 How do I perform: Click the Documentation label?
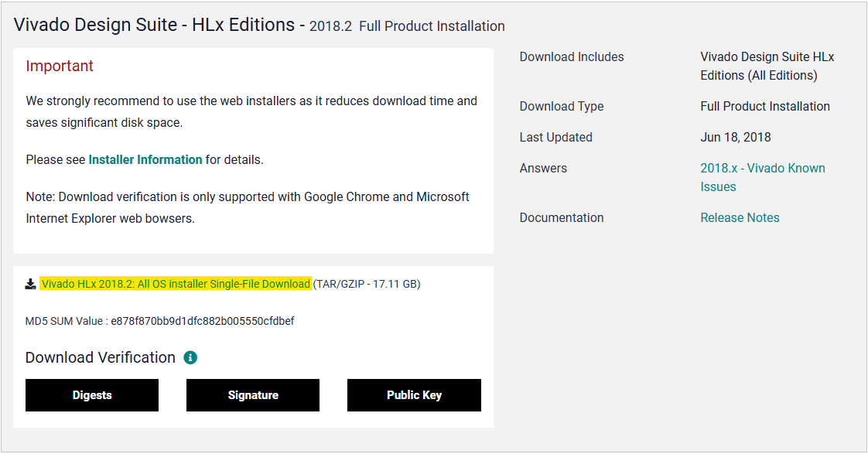(562, 218)
